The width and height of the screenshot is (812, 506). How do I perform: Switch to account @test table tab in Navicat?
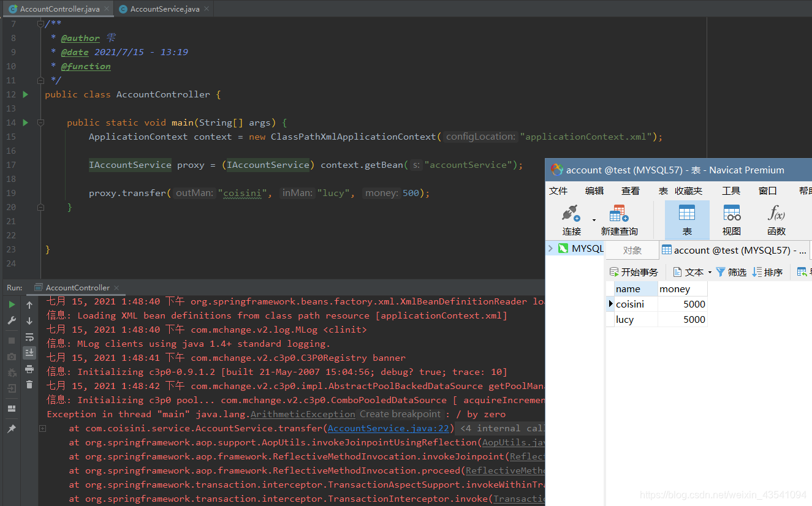pos(734,250)
